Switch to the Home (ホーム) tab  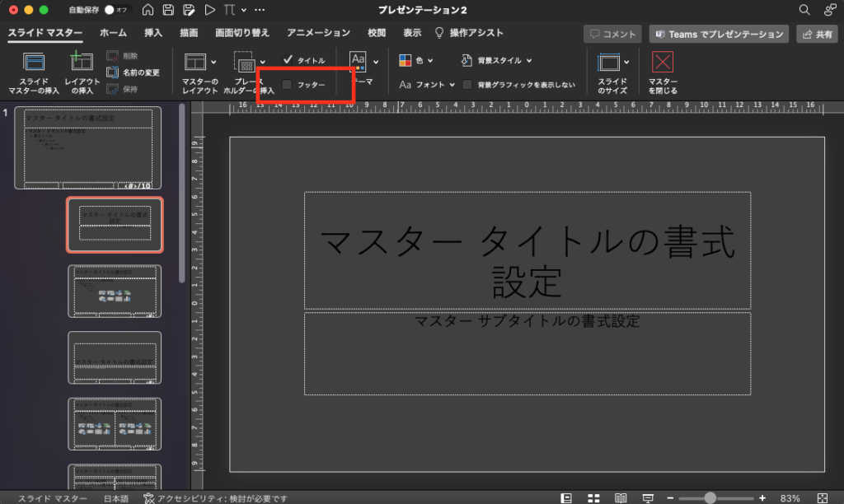pyautogui.click(x=113, y=33)
